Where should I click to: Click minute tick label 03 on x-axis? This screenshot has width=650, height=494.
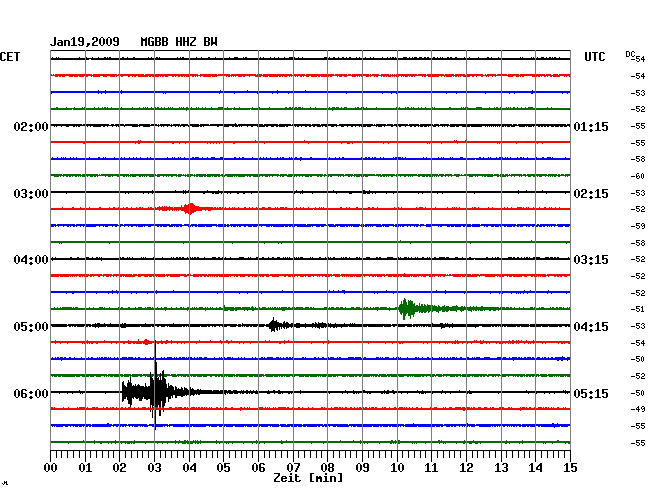[x=154, y=467]
